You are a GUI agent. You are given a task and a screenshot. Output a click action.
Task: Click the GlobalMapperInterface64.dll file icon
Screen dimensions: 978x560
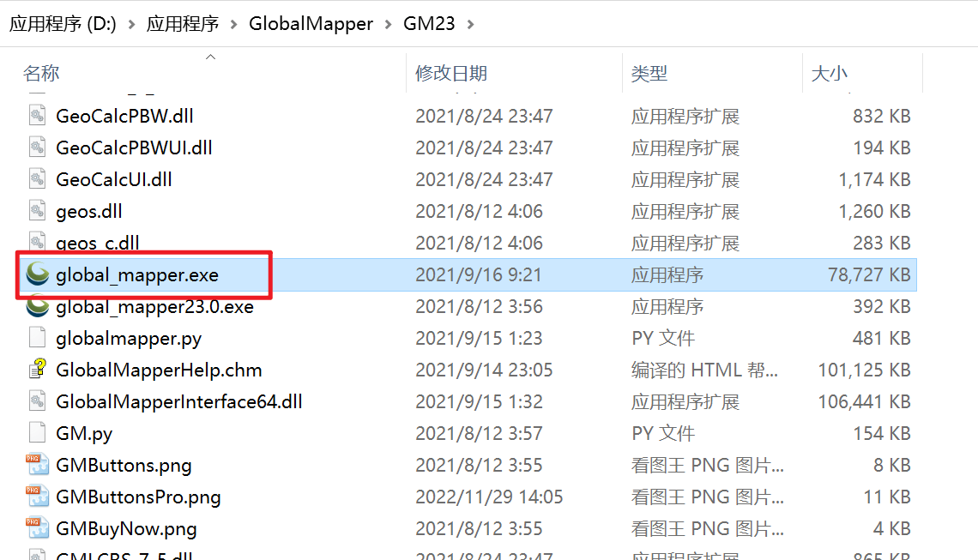[38, 401]
